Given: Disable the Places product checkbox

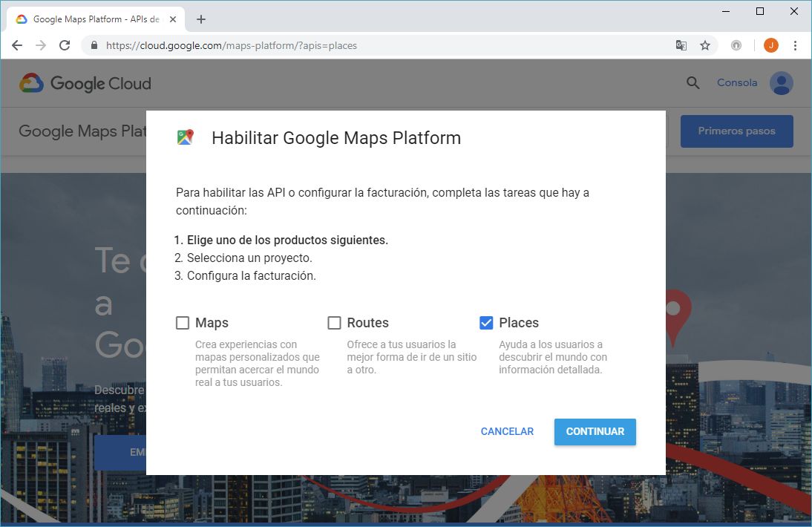Looking at the screenshot, I should [x=487, y=322].
